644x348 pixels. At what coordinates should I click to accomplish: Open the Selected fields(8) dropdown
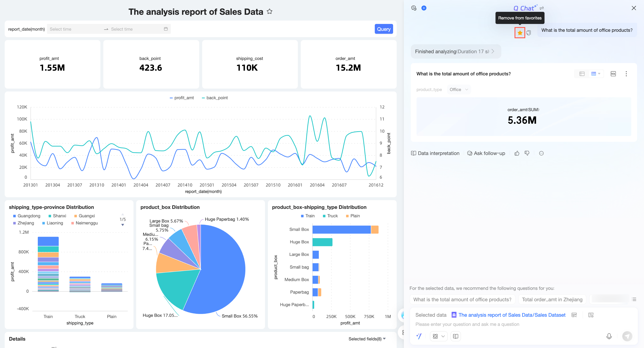pos(367,339)
